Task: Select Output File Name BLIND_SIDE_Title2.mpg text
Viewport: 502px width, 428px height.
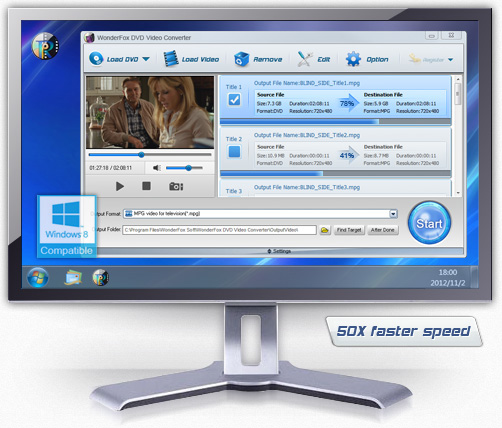Action: [x=307, y=135]
